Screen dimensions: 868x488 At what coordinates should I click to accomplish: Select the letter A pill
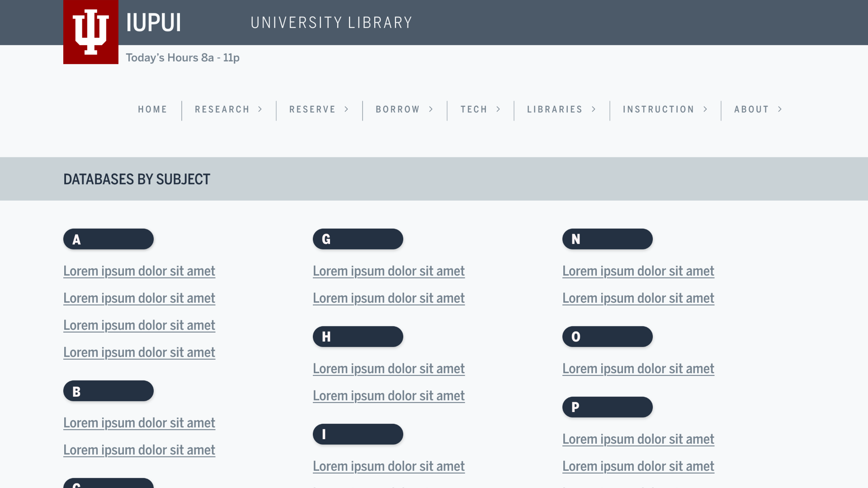pyautogui.click(x=108, y=239)
